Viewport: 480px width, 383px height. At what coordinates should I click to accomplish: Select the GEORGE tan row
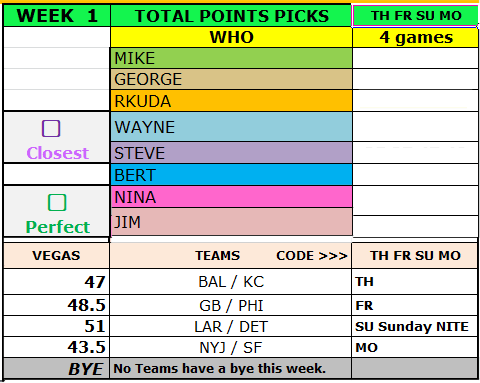[231, 79]
